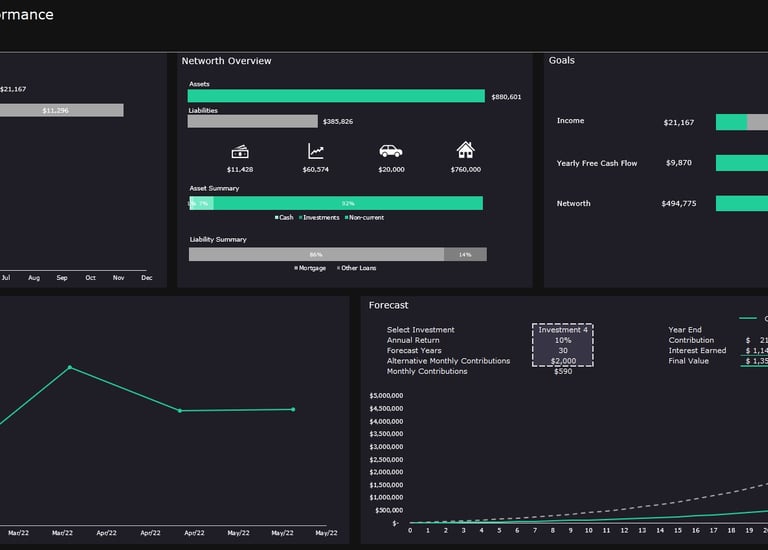This screenshot has width=768, height=550.
Task: Select the 14% Other Loans segment
Action: coord(465,254)
